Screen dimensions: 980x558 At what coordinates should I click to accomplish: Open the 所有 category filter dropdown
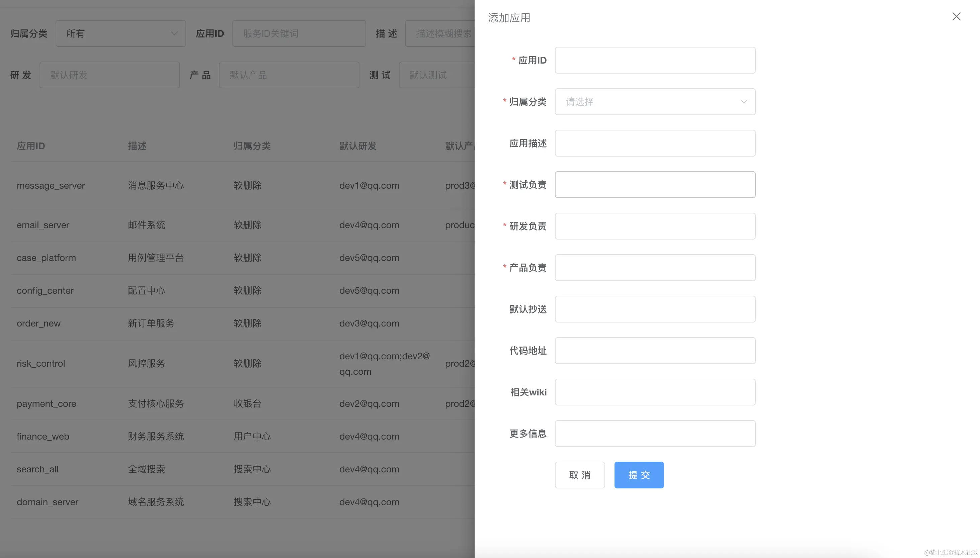coord(120,34)
